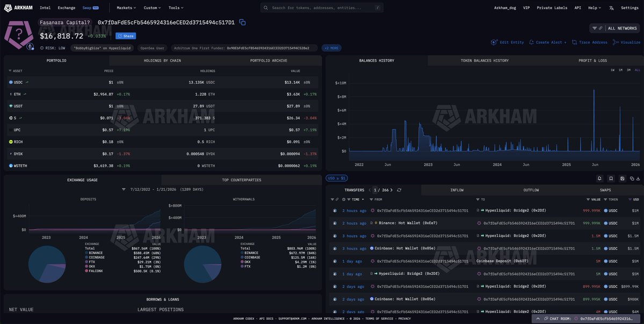Image resolution: width=644 pixels, height=324 pixels.
Task: Click the blue Share button
Action: tap(126, 36)
